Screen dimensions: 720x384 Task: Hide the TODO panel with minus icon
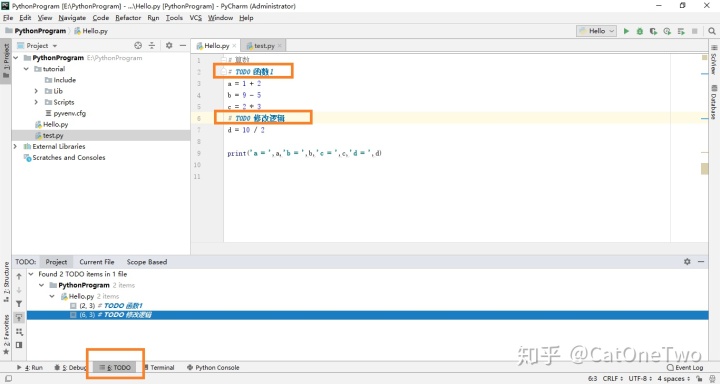[701, 261]
